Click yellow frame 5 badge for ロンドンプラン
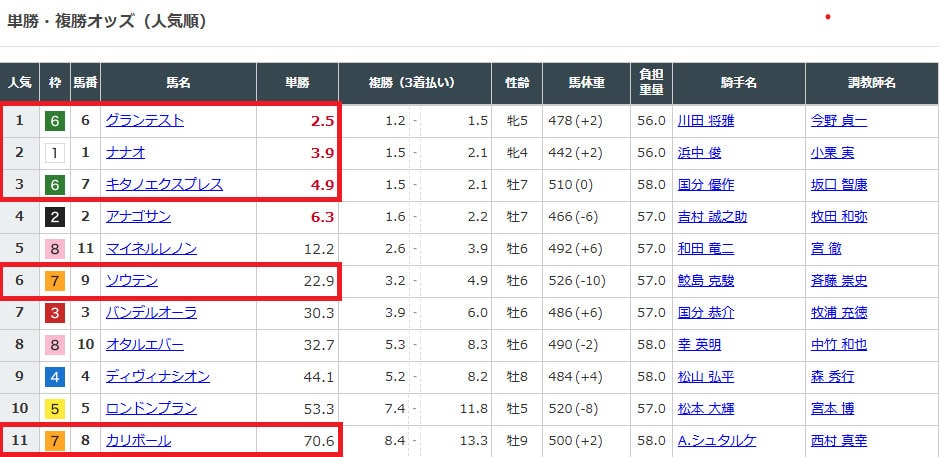The image size is (947, 457). point(55,409)
